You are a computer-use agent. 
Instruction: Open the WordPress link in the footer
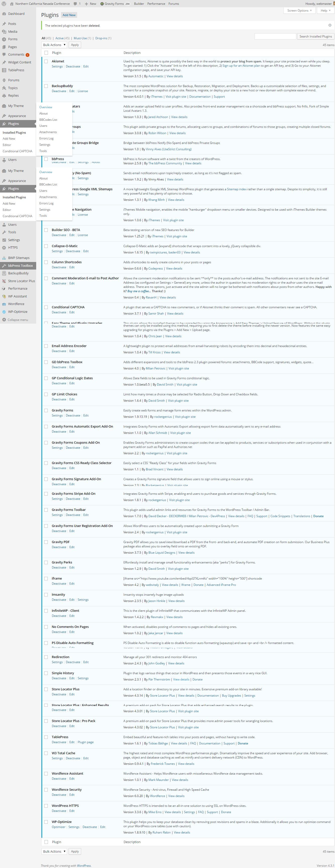tap(84, 865)
